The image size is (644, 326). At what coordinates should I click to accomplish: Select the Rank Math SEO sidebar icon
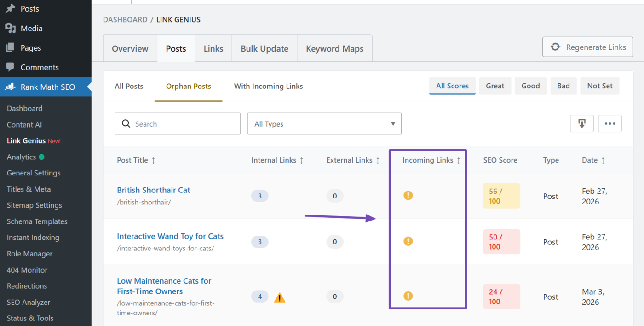coord(9,87)
